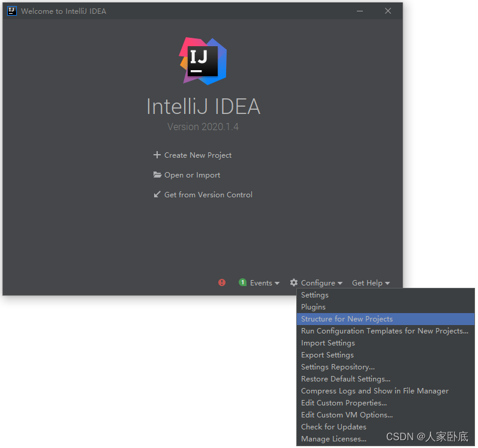The height and width of the screenshot is (448, 478).
Task: Create New Project
Action: tap(199, 156)
